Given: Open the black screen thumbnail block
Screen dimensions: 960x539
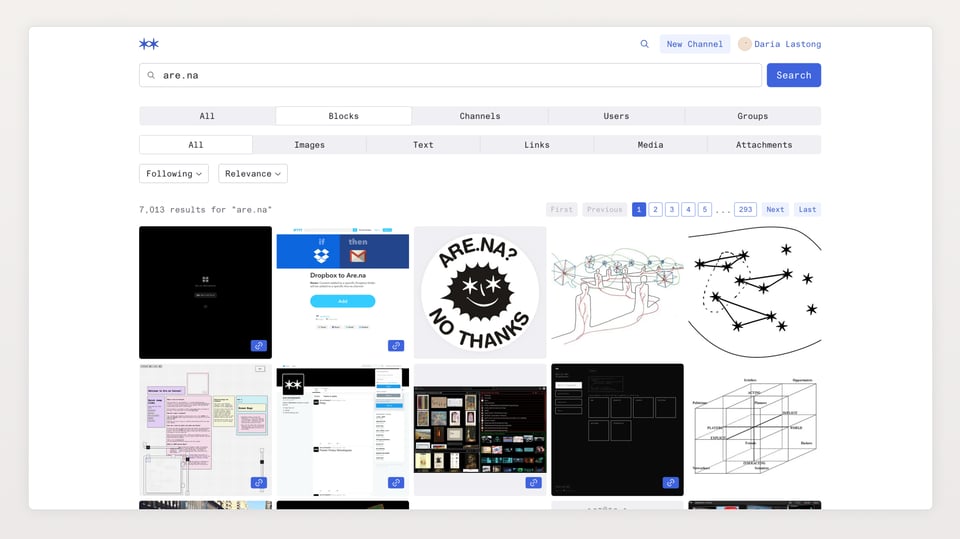Looking at the screenshot, I should point(205,292).
